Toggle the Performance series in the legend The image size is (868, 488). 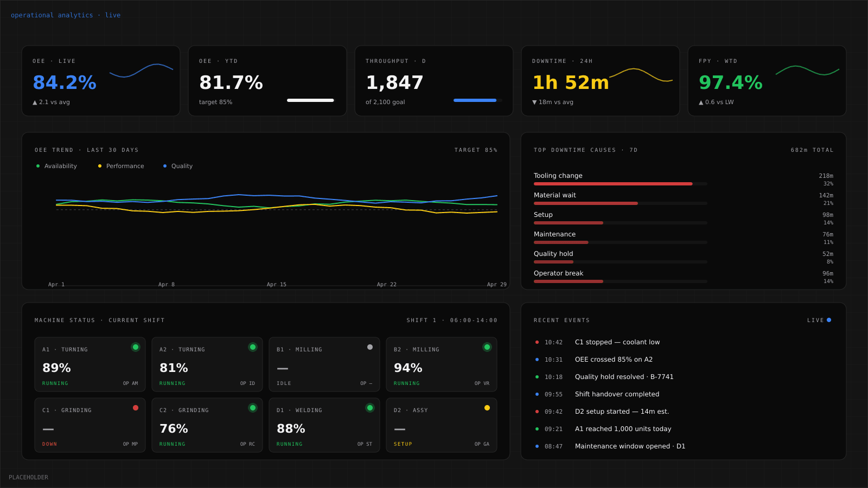tap(120, 166)
